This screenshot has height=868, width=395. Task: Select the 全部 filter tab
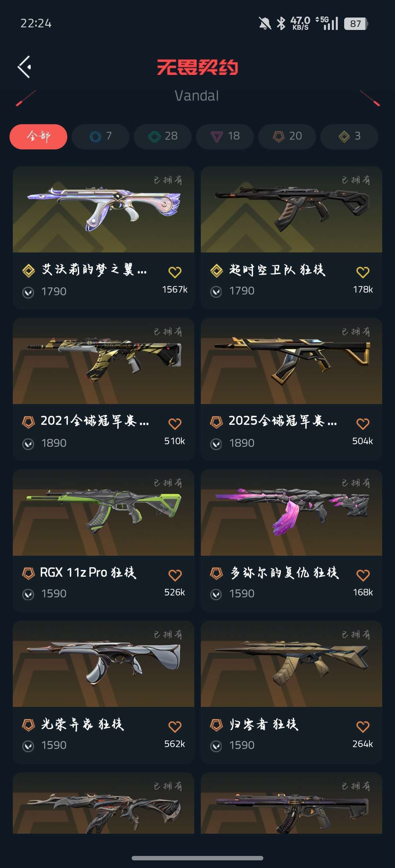pos(38,137)
